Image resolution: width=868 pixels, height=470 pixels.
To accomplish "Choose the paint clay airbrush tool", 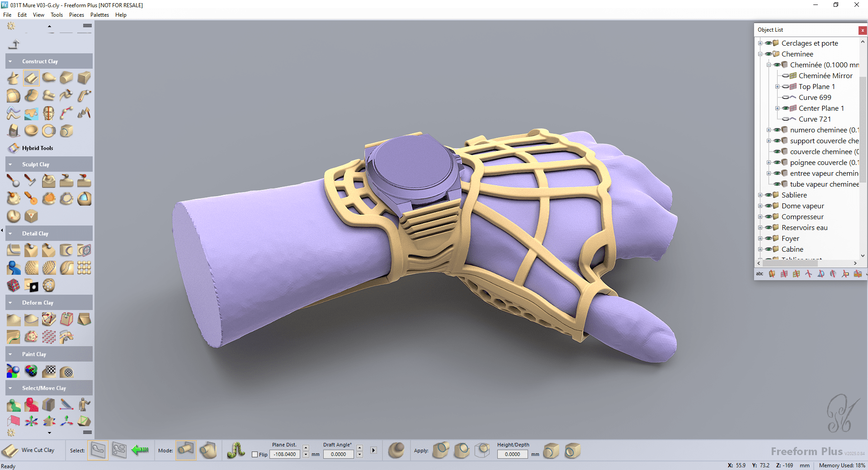I will coord(13,371).
